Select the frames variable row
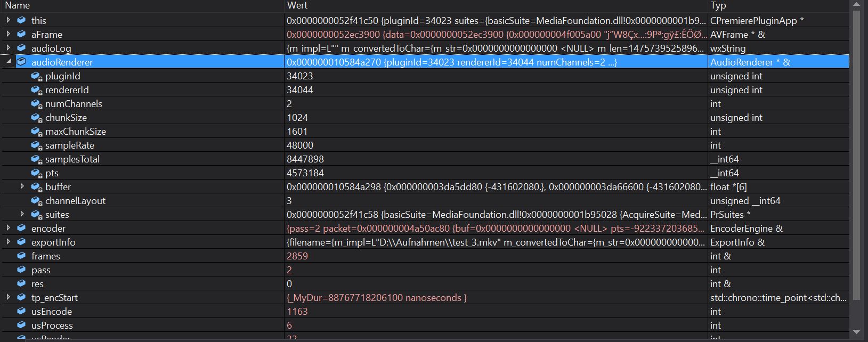 (46, 256)
